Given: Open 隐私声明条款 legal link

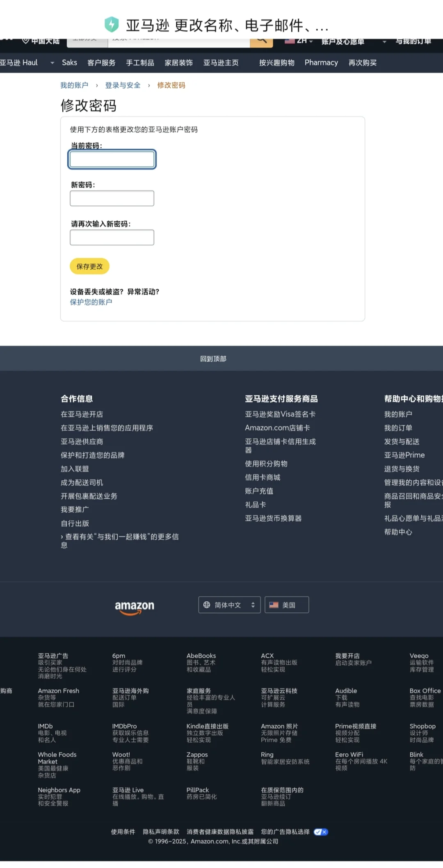Looking at the screenshot, I should click(x=161, y=832).
